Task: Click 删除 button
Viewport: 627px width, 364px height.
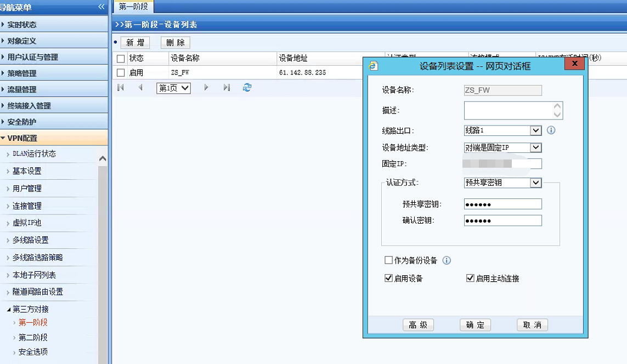Action: (x=176, y=43)
